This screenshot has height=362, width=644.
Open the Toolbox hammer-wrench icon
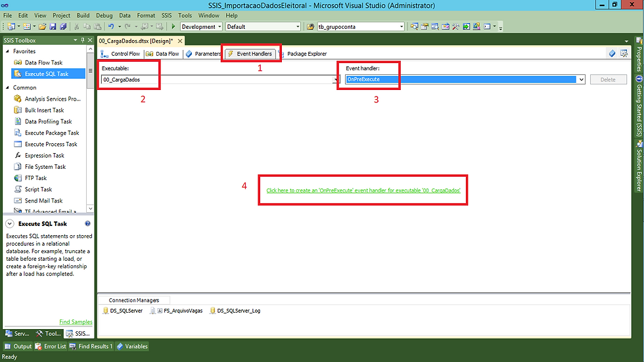coord(456,27)
